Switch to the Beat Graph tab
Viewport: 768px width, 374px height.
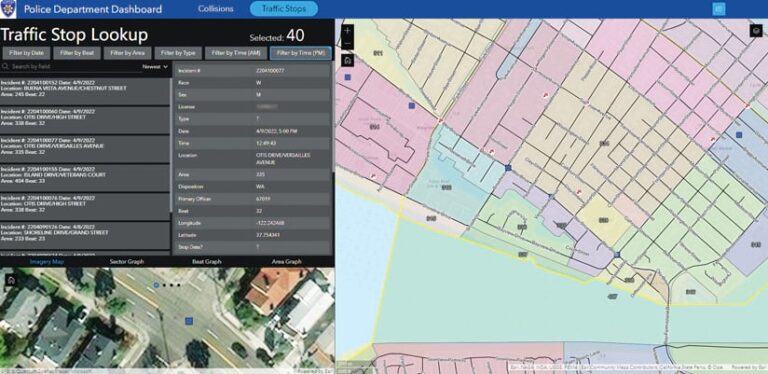pos(207,262)
